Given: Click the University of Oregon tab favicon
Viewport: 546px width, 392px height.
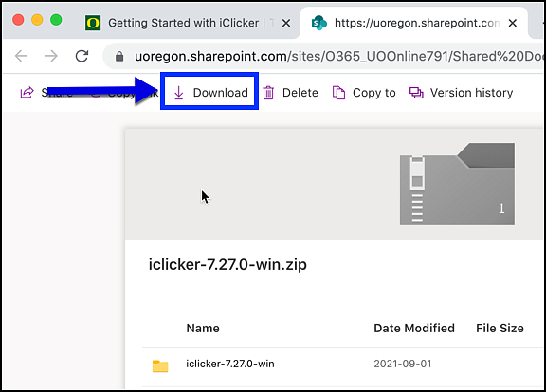Looking at the screenshot, I should click(93, 23).
